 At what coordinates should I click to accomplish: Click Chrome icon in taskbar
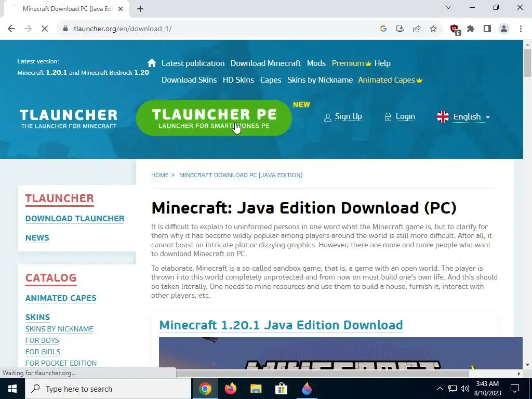pyautogui.click(x=205, y=389)
